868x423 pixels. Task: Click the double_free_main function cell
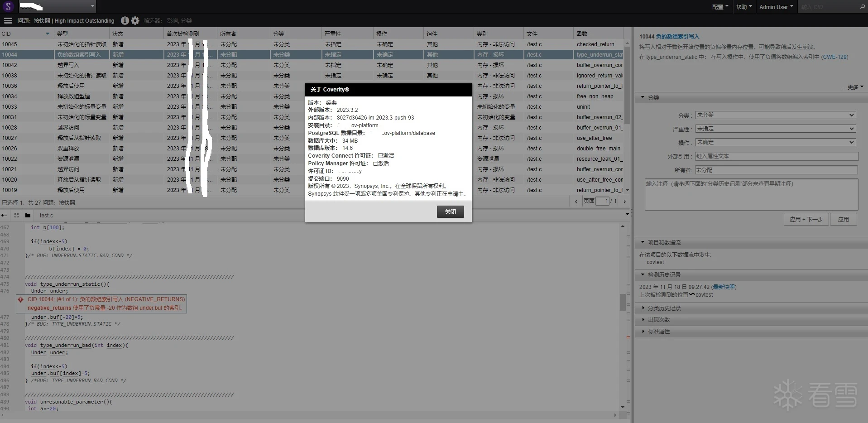599,149
